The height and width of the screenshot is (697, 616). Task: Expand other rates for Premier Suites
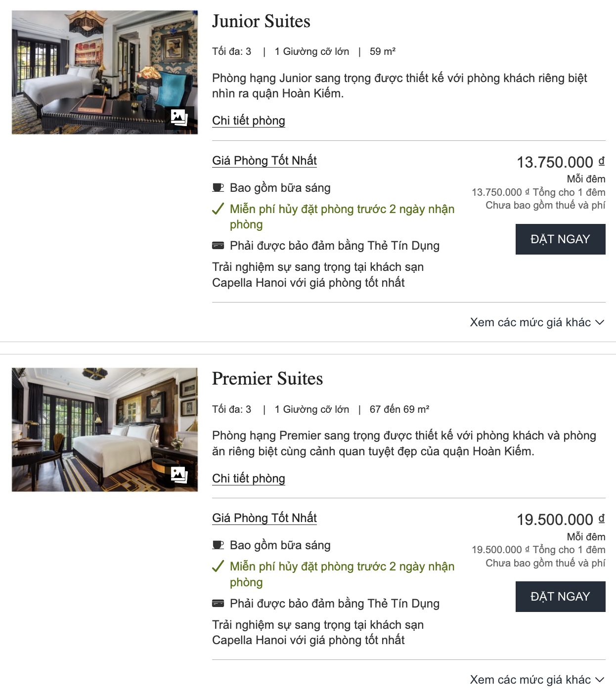[x=537, y=680]
